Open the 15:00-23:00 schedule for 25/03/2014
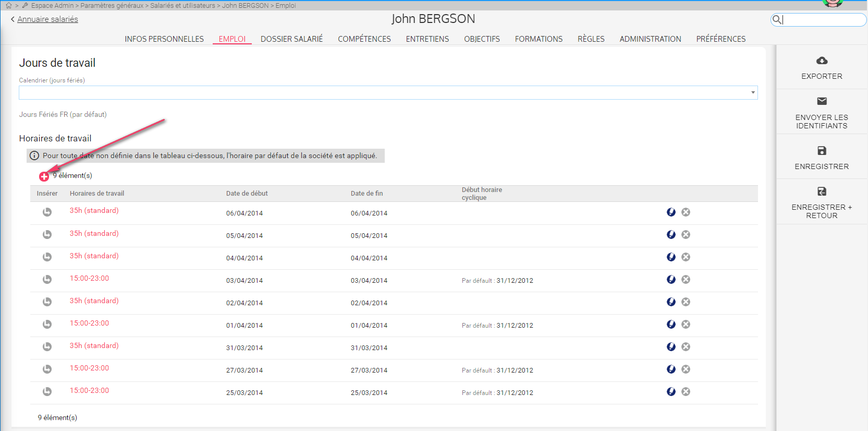 90,390
